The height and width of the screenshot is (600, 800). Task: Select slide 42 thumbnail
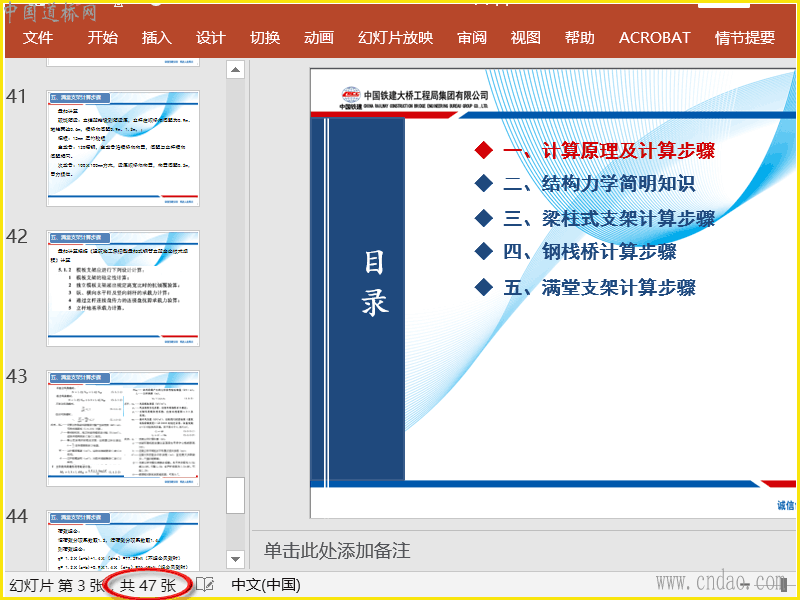(x=123, y=288)
